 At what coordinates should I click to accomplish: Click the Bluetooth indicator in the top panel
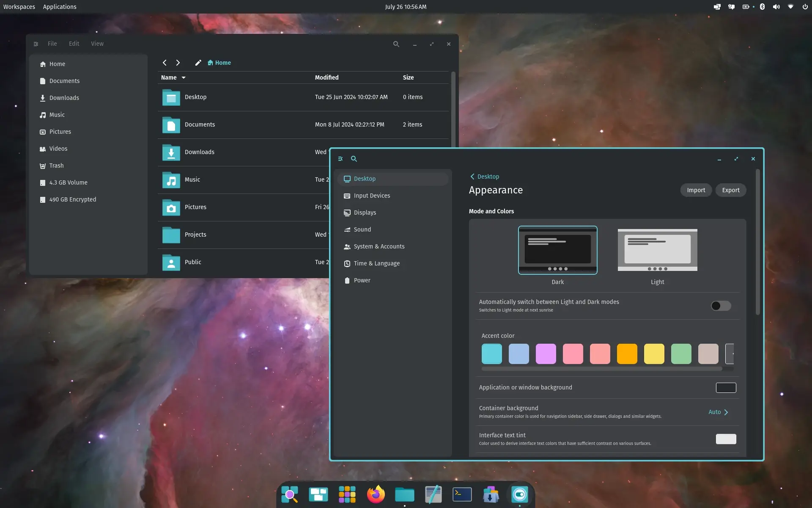point(762,7)
